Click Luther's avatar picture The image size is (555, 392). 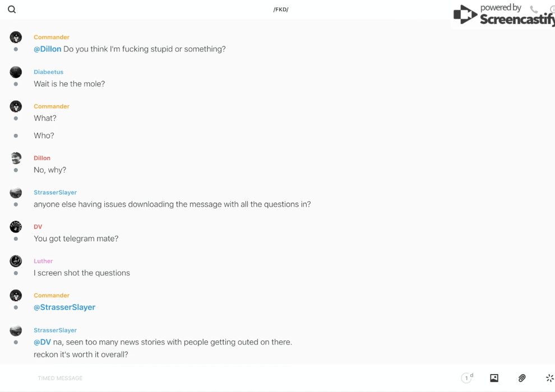tap(16, 261)
